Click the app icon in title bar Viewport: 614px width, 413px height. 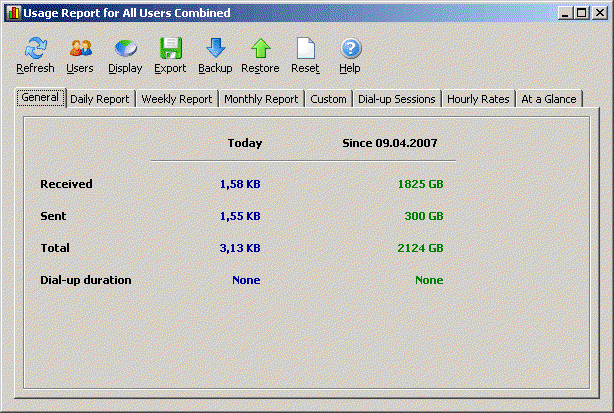coord(12,13)
